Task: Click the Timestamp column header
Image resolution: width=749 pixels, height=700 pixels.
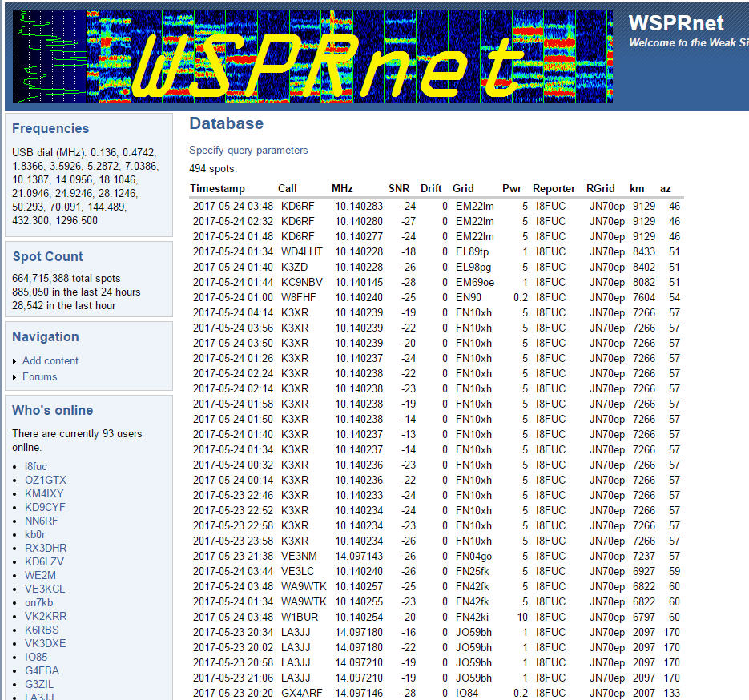Action: click(217, 188)
